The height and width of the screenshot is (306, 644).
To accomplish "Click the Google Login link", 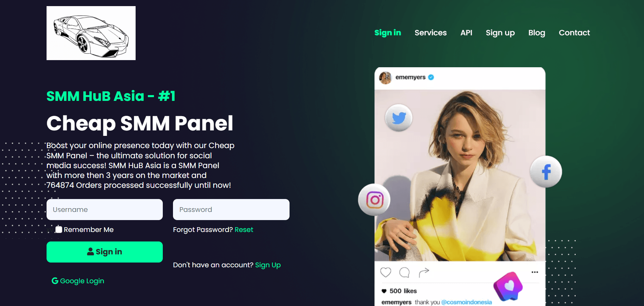I will [x=78, y=281].
